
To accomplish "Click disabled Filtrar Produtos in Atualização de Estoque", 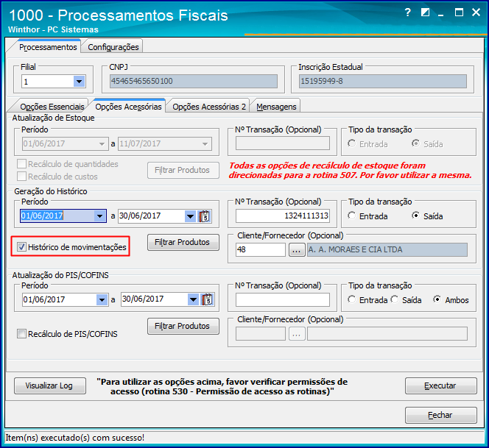I will pos(183,170).
